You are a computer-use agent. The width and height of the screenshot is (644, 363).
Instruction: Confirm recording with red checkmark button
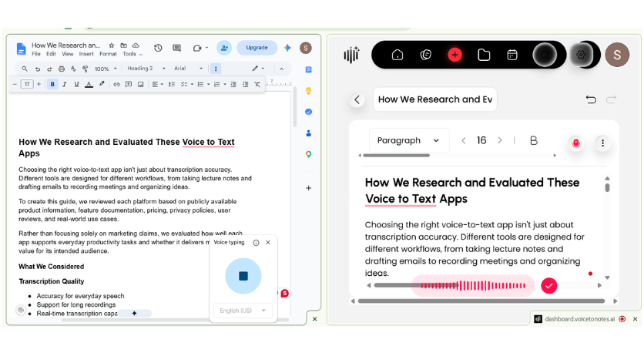click(548, 286)
